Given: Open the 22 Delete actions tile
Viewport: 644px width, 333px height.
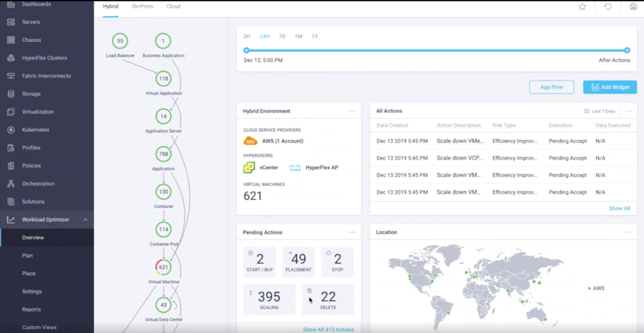Looking at the screenshot, I should (x=328, y=299).
